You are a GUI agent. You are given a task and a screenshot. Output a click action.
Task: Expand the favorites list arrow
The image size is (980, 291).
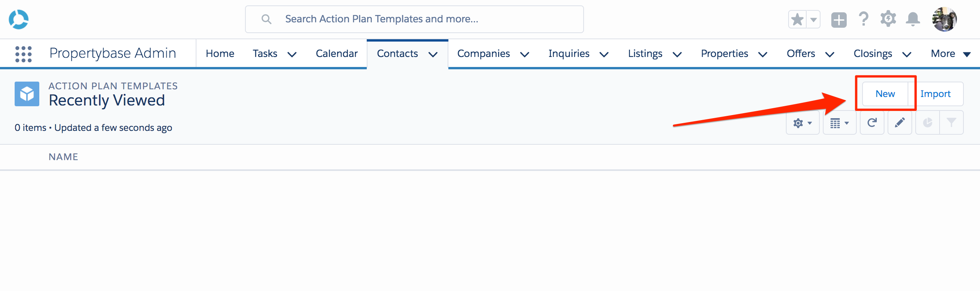813,20
